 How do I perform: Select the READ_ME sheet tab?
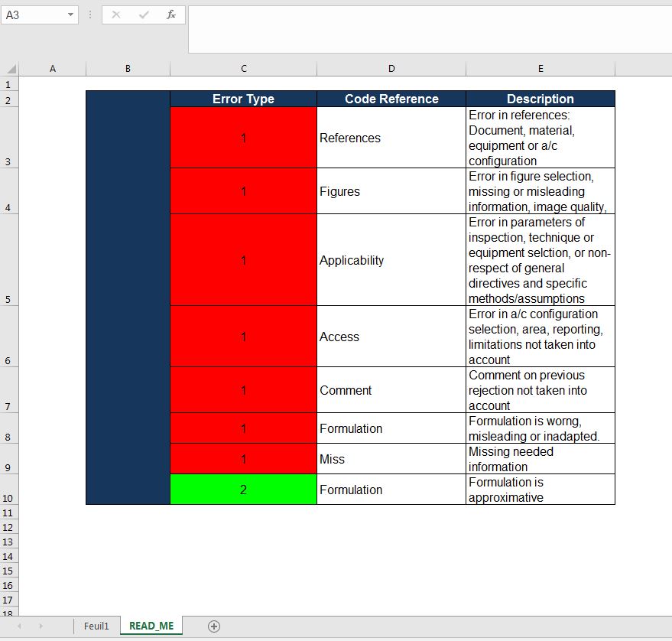[151, 626]
